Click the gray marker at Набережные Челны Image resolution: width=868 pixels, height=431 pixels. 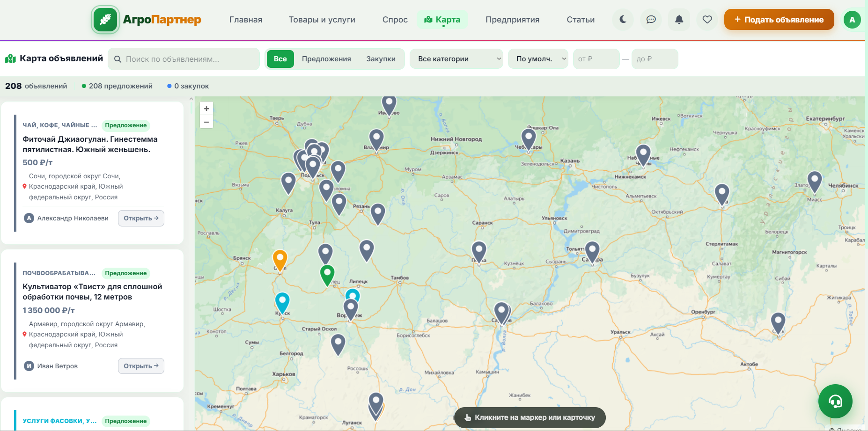click(x=643, y=155)
